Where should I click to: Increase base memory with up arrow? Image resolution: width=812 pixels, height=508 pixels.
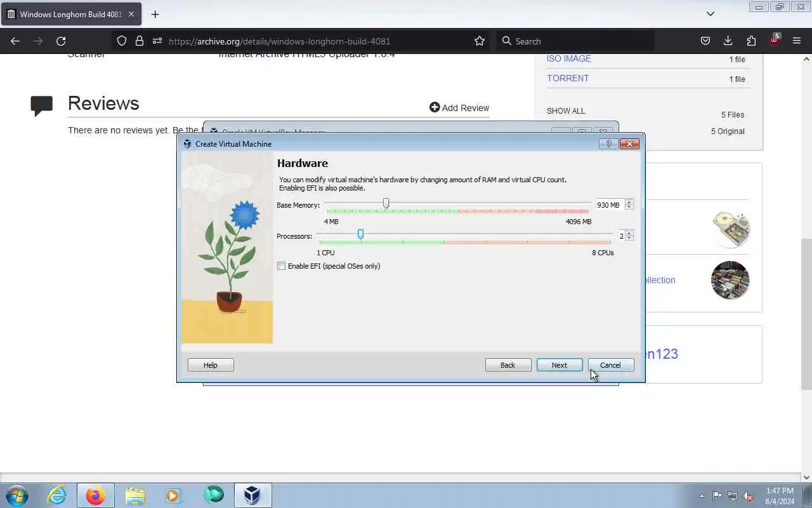[x=629, y=202]
